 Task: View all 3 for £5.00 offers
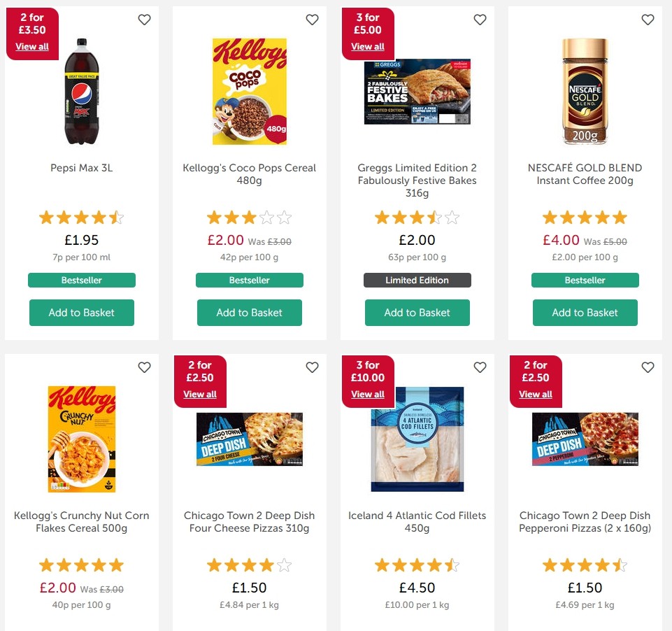(x=368, y=47)
